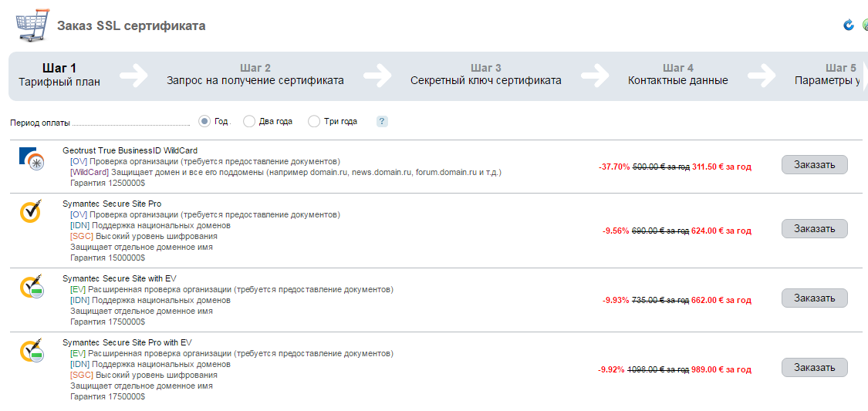Click the Заказ SSL сертификата heading
The image size is (868, 411).
tap(131, 25)
